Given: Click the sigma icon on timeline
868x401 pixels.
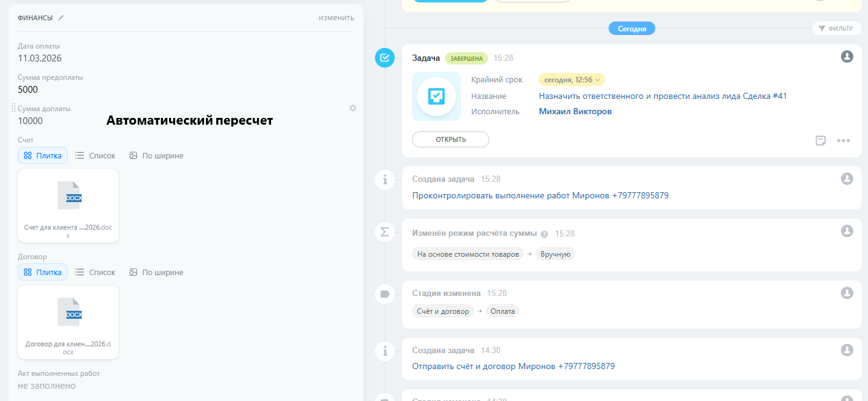Looking at the screenshot, I should 385,232.
